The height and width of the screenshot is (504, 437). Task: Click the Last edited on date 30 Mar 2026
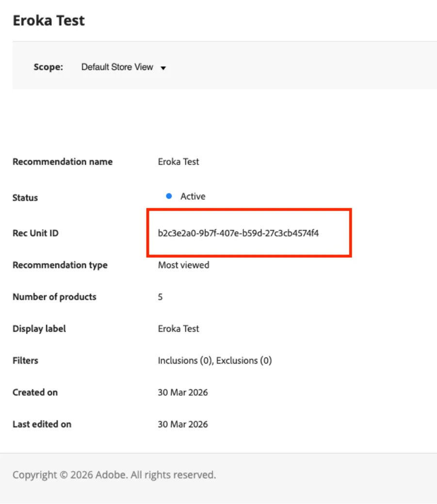point(183,424)
